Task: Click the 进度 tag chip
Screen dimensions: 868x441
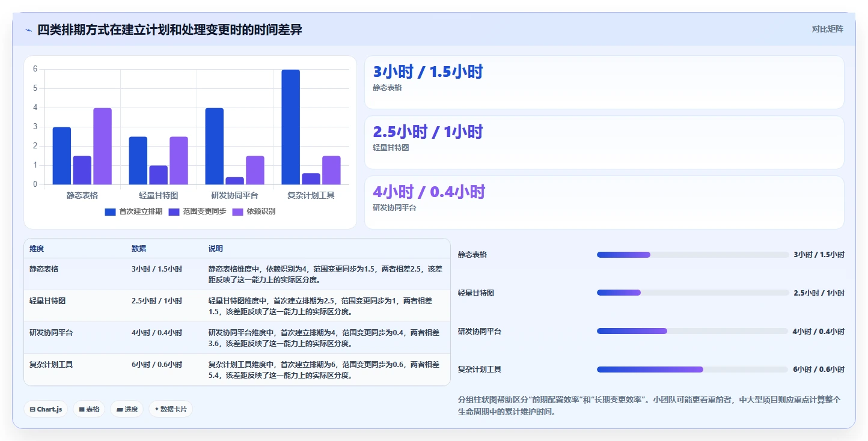Action: [x=127, y=409]
